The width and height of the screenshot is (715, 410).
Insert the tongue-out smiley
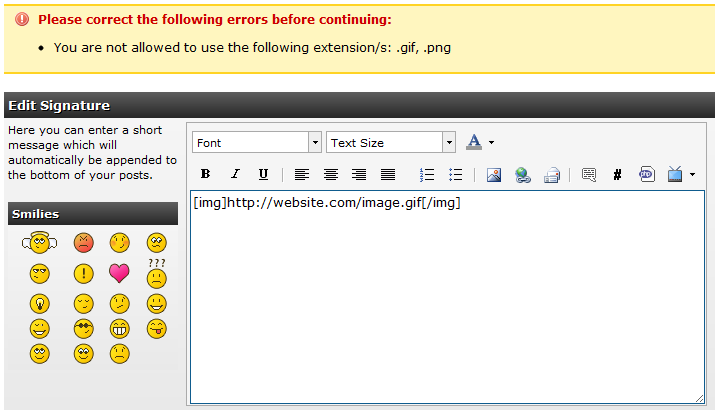point(156,329)
